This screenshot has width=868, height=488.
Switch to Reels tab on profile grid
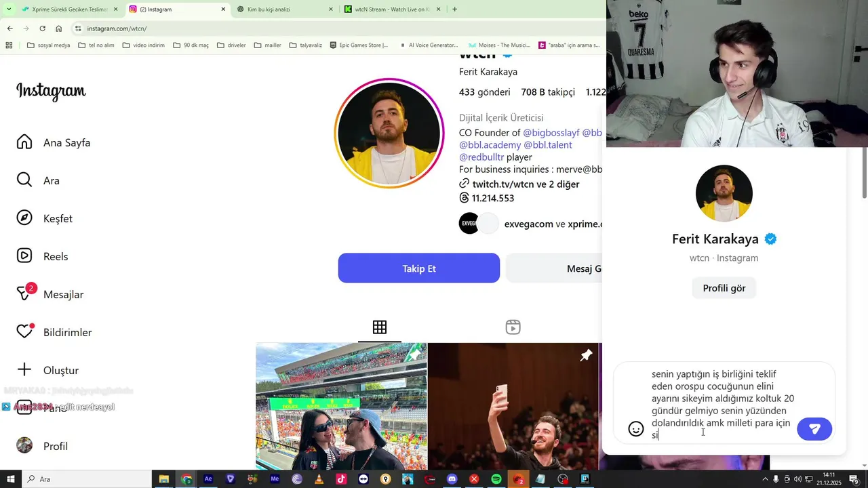513,327
